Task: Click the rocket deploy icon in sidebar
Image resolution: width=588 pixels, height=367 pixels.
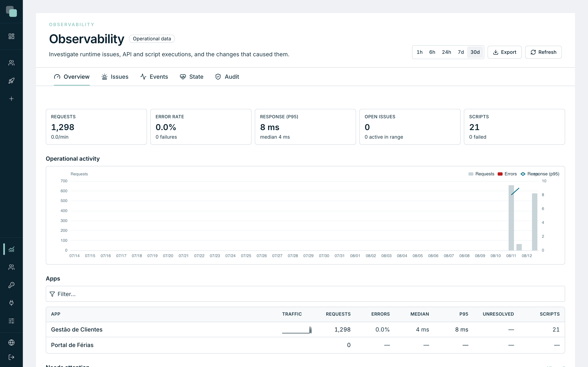Action: 11,81
